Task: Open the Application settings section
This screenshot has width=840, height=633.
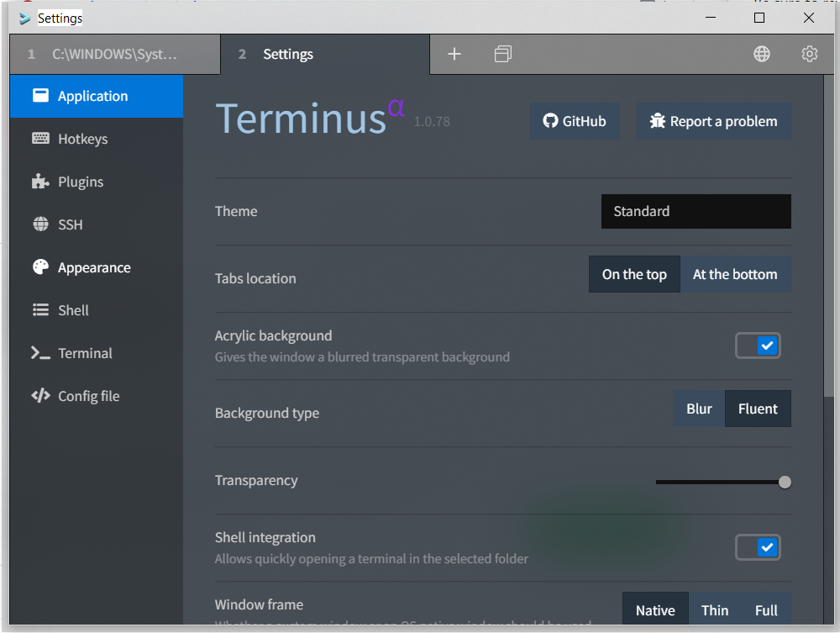Action: [x=97, y=97]
